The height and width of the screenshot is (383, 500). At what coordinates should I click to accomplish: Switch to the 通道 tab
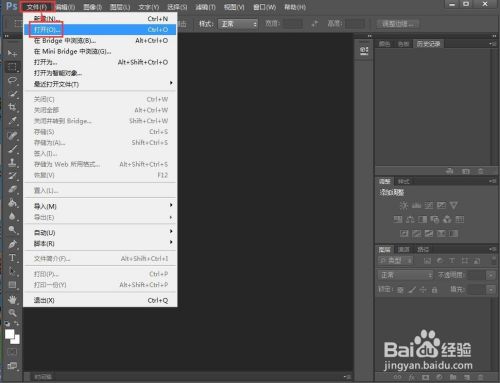coord(404,250)
